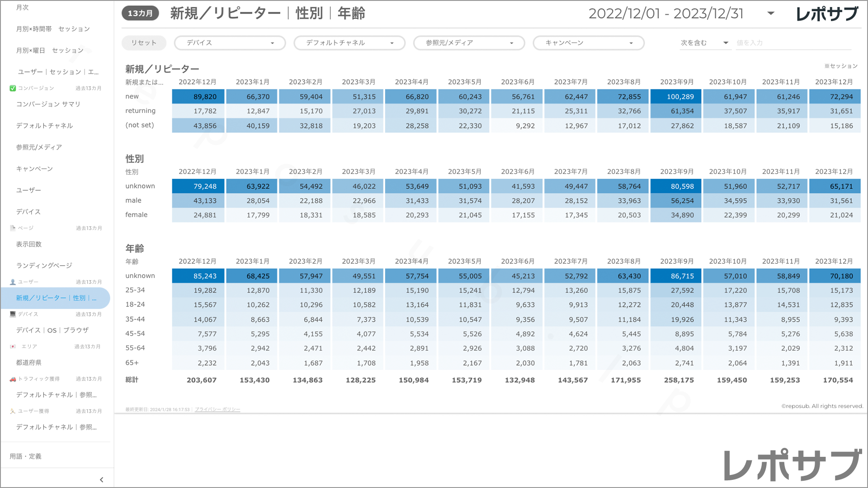Collapse the sidebar with the left chevron
This screenshot has height=488, width=868.
coord(101,480)
